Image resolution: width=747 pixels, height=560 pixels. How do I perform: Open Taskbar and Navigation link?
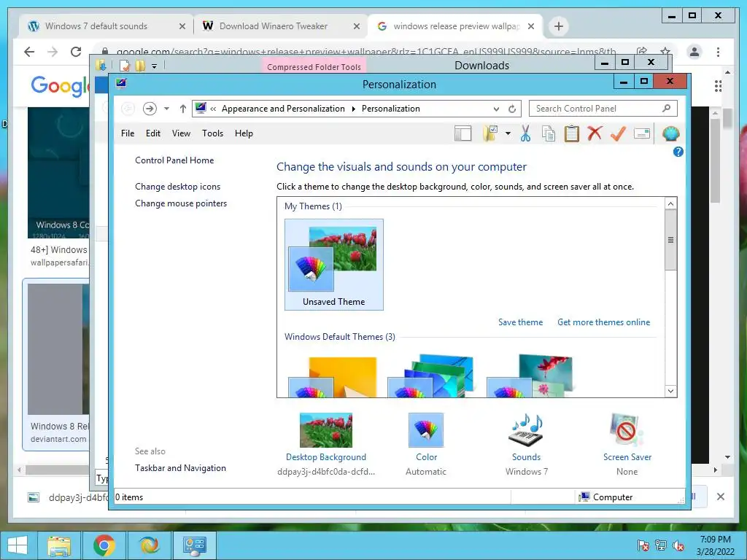pos(181,468)
